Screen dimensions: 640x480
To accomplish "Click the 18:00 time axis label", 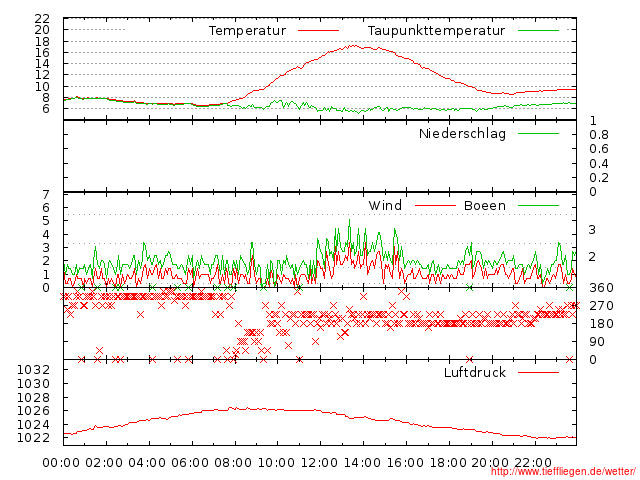I will [x=448, y=463].
